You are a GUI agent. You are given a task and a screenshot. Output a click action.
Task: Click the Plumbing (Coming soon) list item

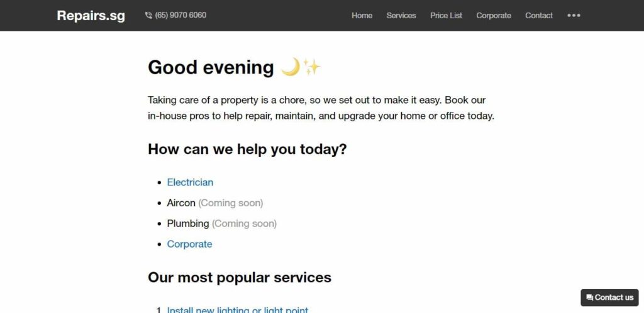pyautogui.click(x=222, y=224)
